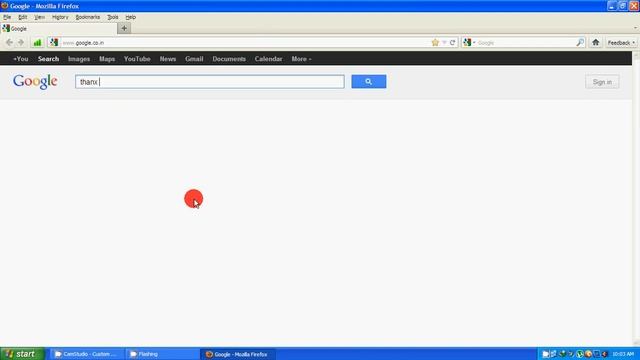
Task: Open Gmail in Google bar
Action: pyautogui.click(x=194, y=59)
